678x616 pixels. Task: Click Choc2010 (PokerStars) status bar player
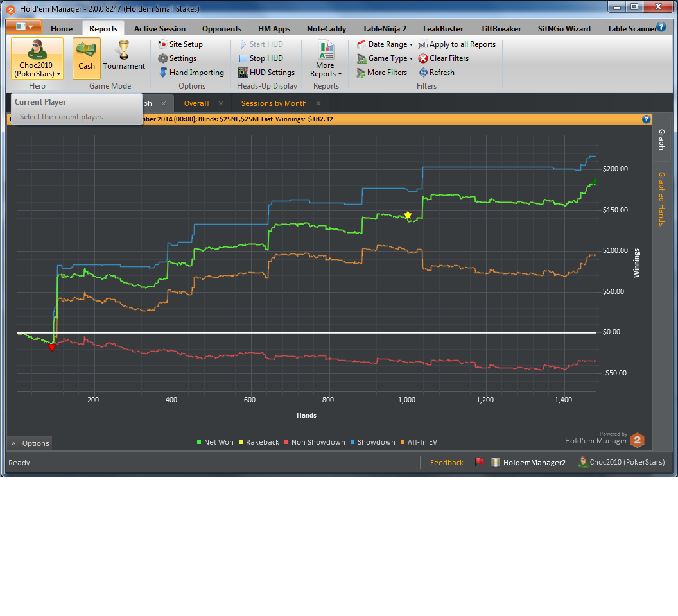(x=621, y=462)
